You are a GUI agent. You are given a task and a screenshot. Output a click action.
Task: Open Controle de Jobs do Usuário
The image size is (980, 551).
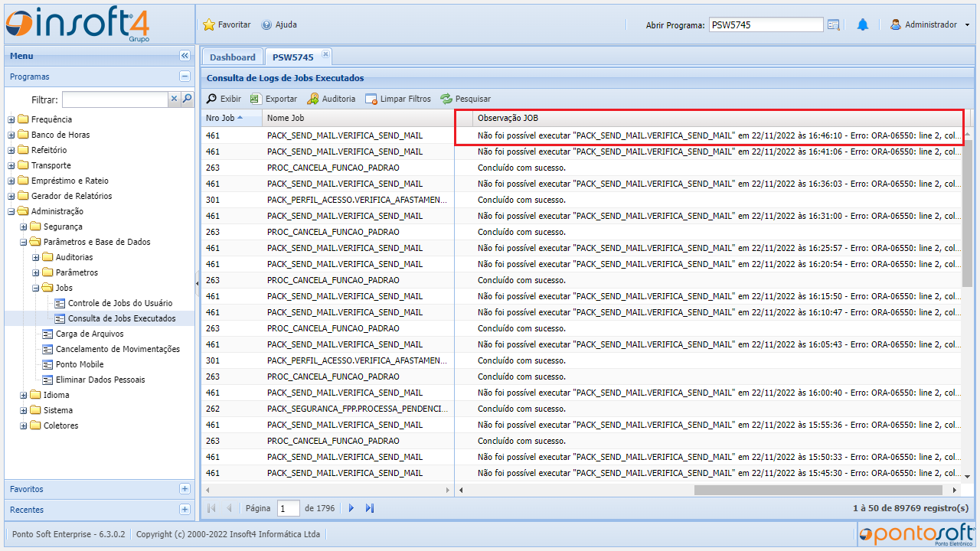[x=119, y=303]
